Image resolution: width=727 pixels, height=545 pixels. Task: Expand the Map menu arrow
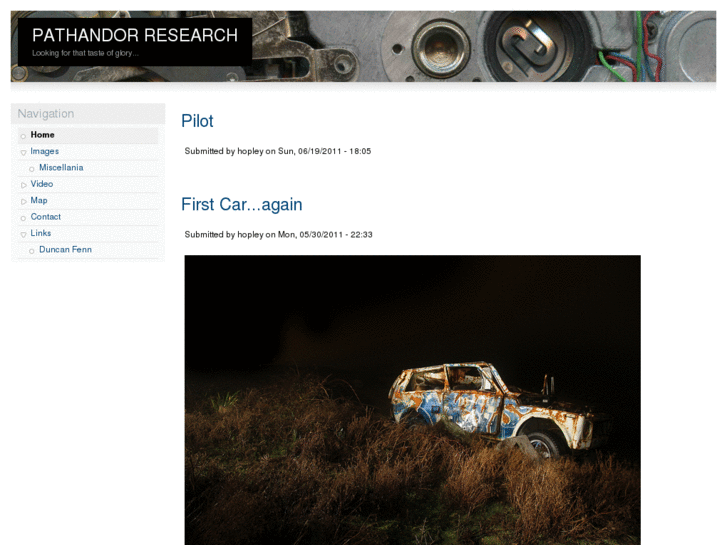(23, 201)
